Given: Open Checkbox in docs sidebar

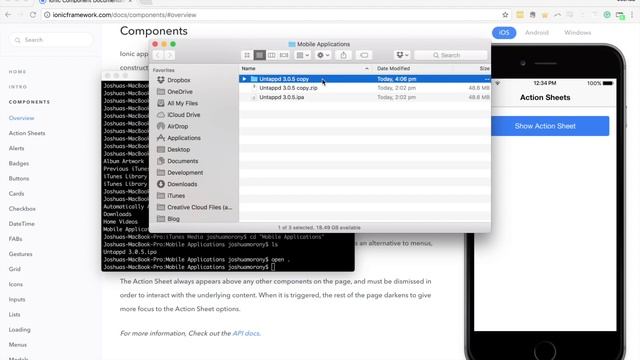Looking at the screenshot, I should (x=22, y=209).
